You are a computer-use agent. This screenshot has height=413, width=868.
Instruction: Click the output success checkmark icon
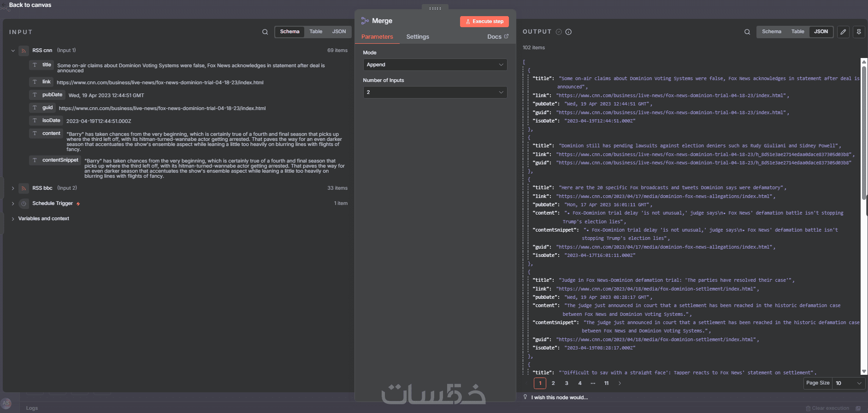[x=559, y=32]
